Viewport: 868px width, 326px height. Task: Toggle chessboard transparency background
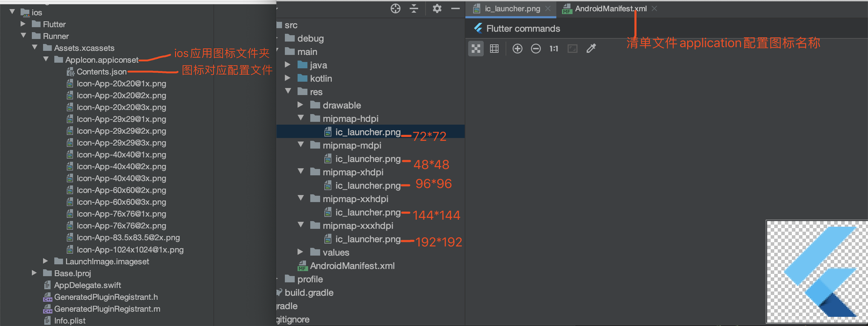[x=476, y=49]
